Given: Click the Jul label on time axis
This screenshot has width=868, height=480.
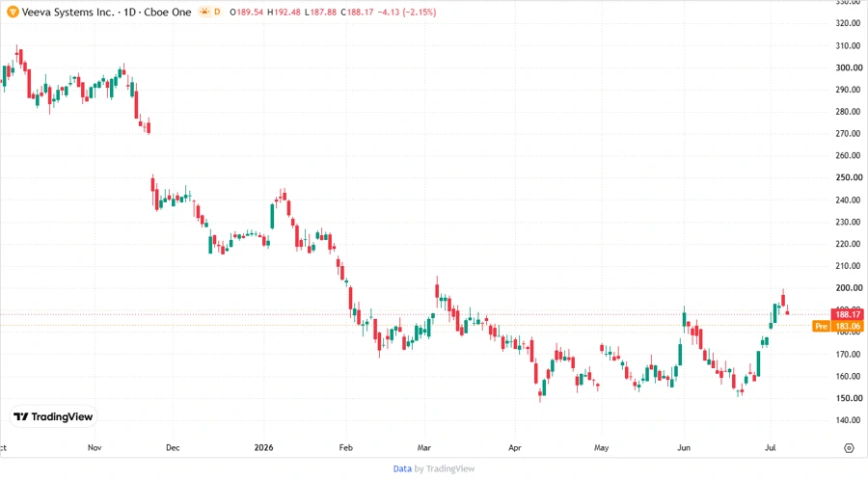Looking at the screenshot, I should coord(770,447).
